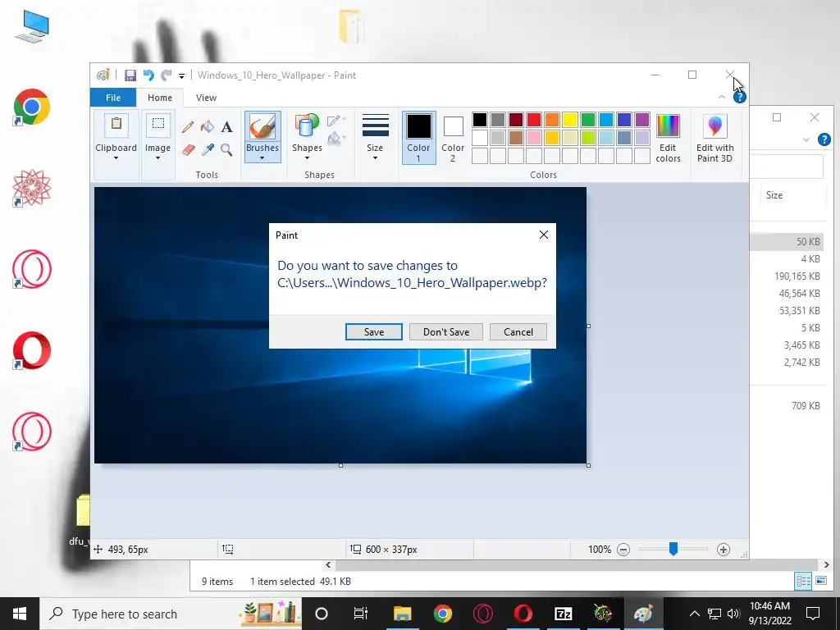Open red Opera desktop shortcut
Image resolution: width=840 pixels, height=630 pixels.
[x=32, y=351]
